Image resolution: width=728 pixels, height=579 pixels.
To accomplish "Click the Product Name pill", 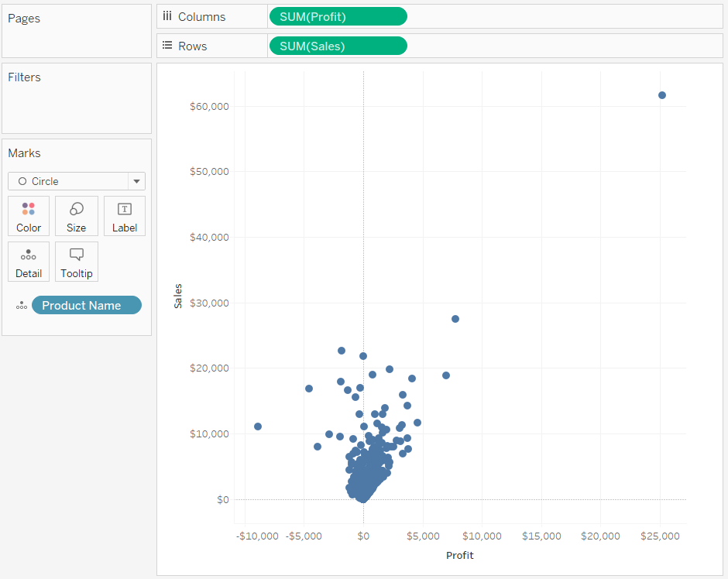I will click(x=87, y=305).
